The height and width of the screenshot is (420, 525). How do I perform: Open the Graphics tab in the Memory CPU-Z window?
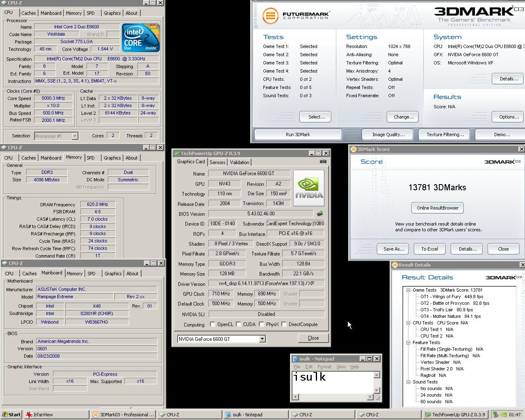click(112, 158)
